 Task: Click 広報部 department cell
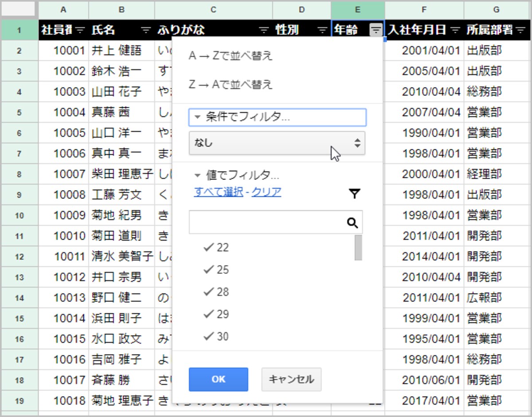(496, 297)
